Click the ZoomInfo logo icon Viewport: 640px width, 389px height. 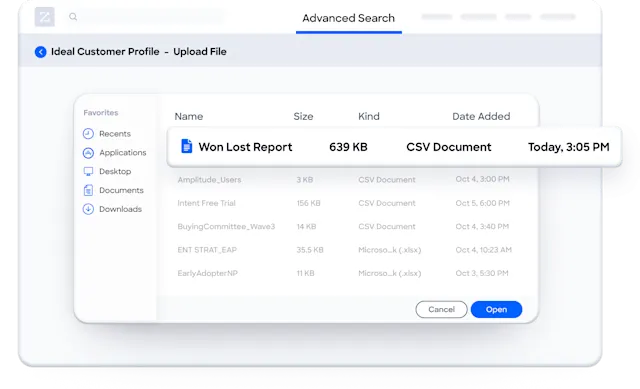click(x=44, y=17)
